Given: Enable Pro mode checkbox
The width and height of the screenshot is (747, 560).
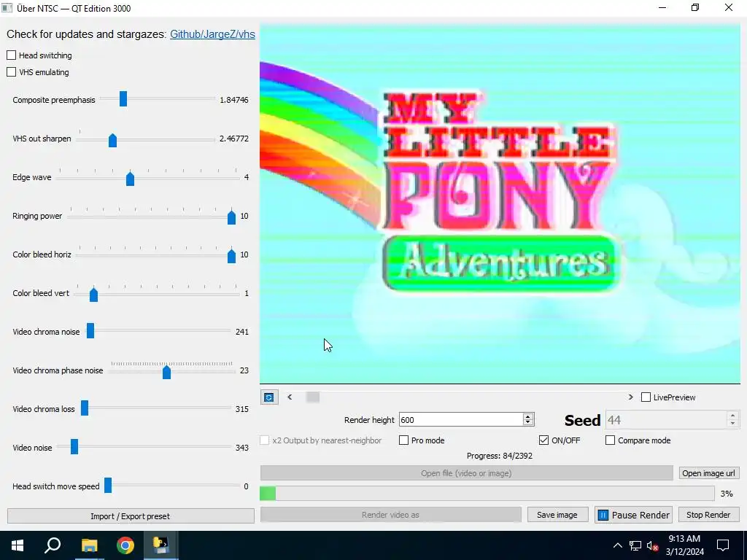Looking at the screenshot, I should [x=403, y=440].
